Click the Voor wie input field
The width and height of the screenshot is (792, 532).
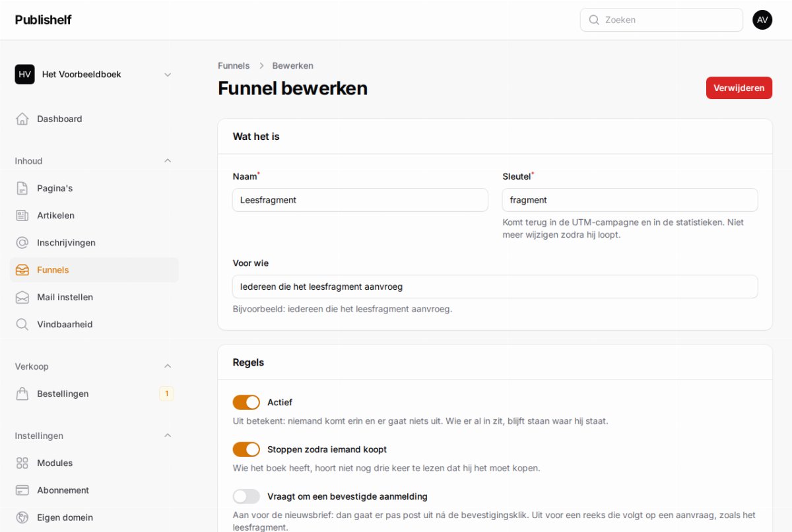pyautogui.click(x=495, y=286)
